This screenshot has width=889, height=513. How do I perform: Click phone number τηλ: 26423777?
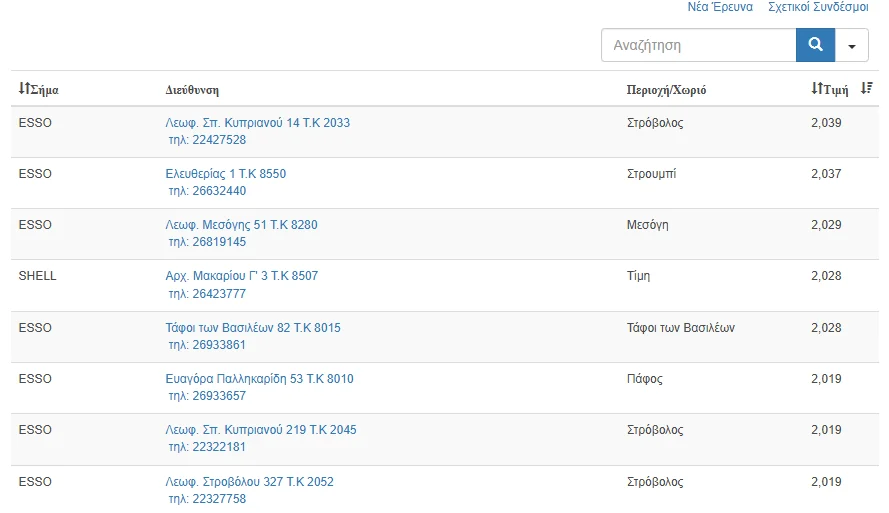(207, 294)
